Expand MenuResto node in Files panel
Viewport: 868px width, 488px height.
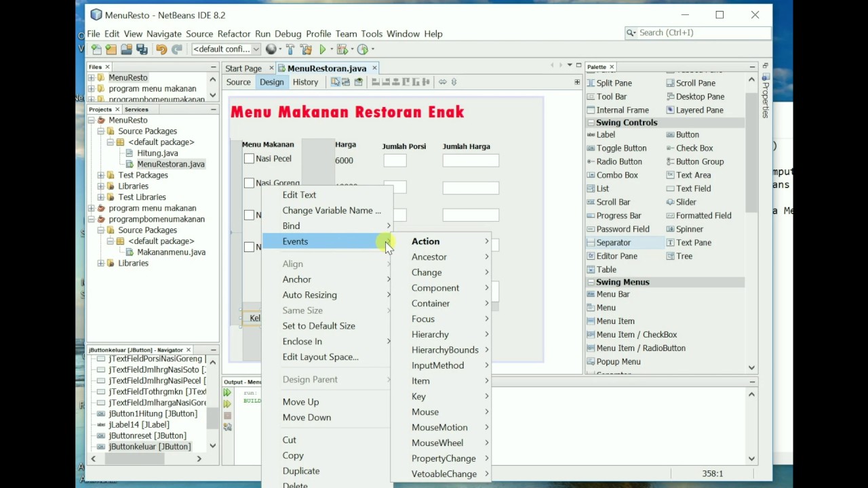click(92, 78)
